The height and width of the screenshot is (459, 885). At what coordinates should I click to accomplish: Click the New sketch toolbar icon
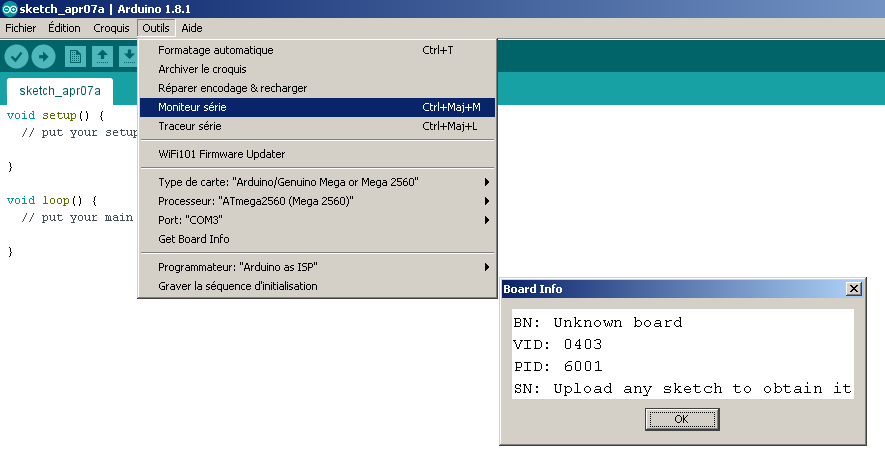click(x=75, y=56)
